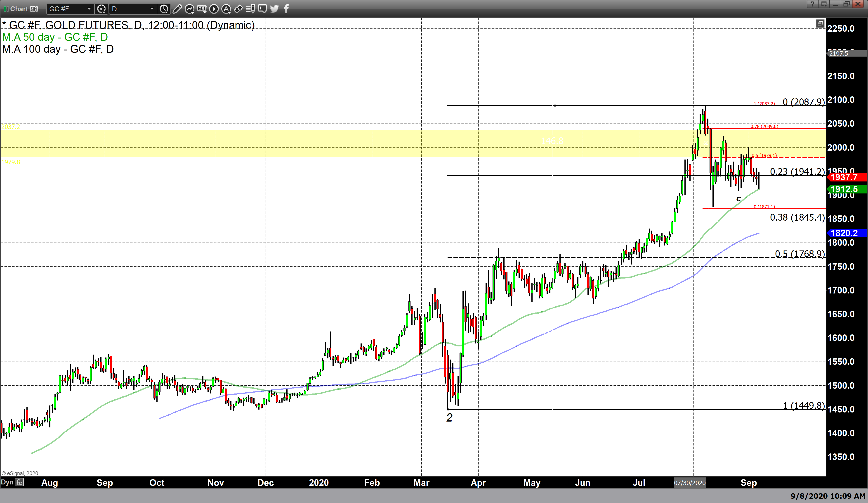Toggle the SIM mode badge
868x503 pixels.
[34, 9]
